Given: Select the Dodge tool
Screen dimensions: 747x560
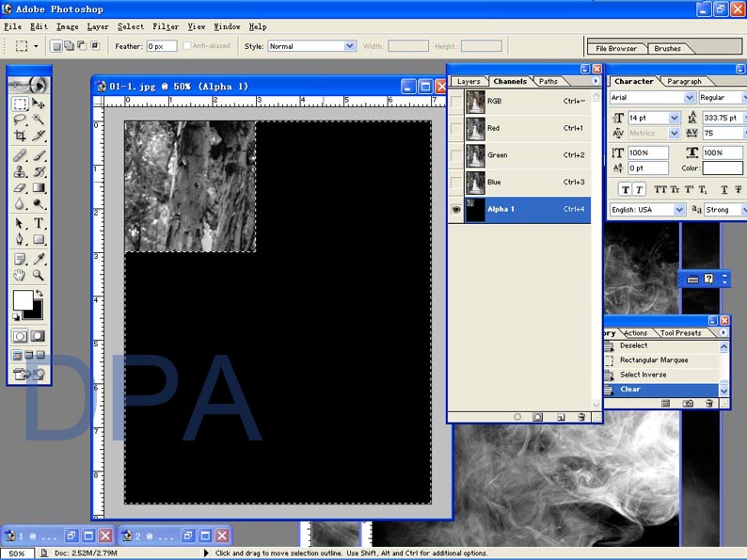Looking at the screenshot, I should 39,204.
